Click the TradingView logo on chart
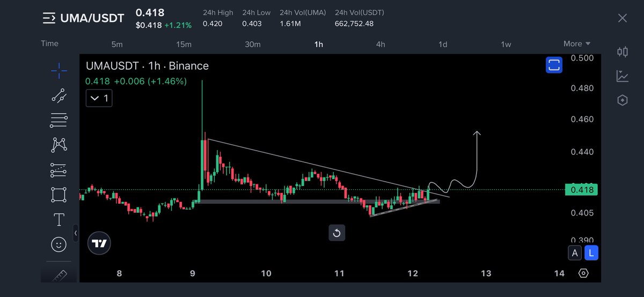644x297 pixels. (99, 243)
